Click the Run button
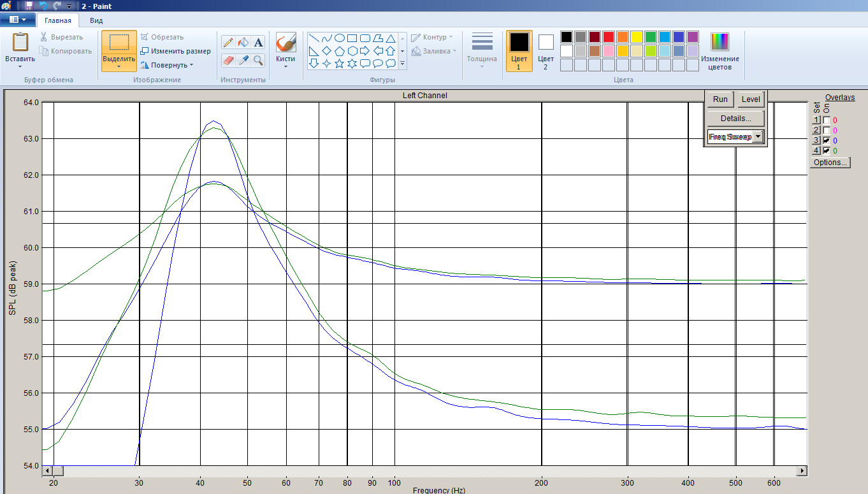 coord(720,99)
